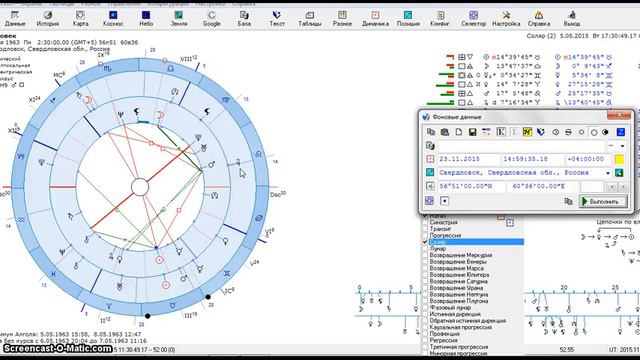Click left arrow stepper in coordinates row
Screen dimensions: 640x360
[612, 187]
